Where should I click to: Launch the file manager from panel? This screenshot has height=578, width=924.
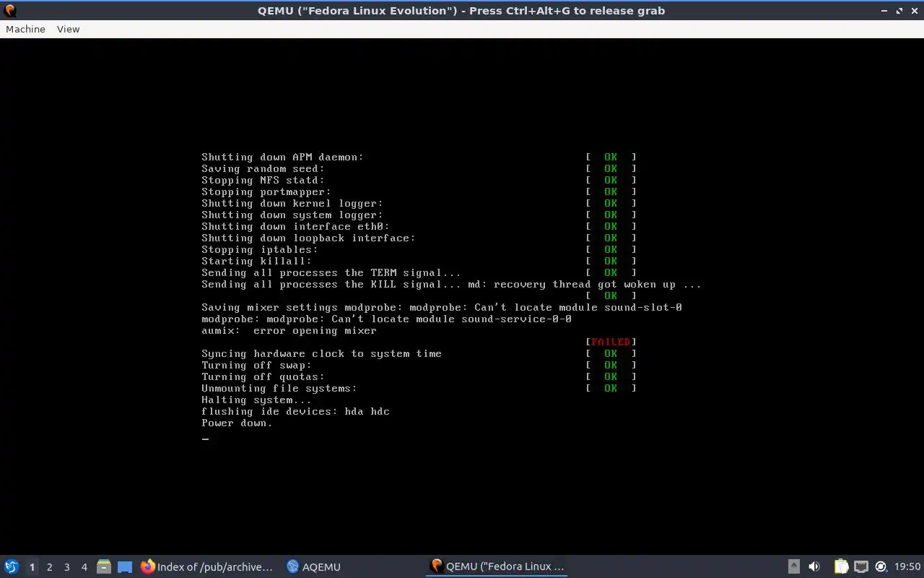104,566
